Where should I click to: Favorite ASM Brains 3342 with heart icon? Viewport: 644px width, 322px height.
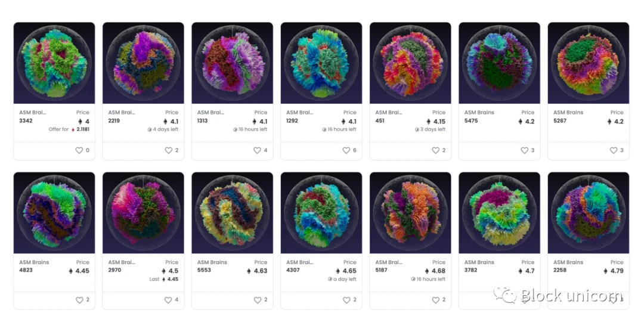click(x=79, y=150)
